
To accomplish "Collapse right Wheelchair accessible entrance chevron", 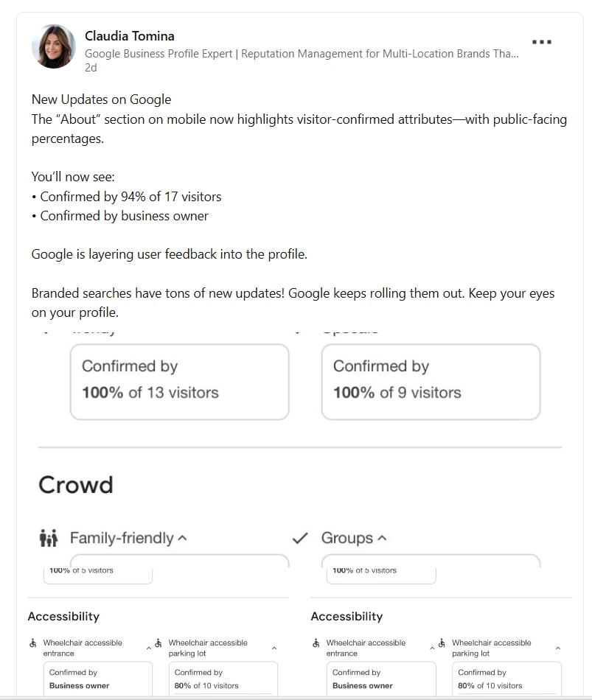I will point(432,648).
